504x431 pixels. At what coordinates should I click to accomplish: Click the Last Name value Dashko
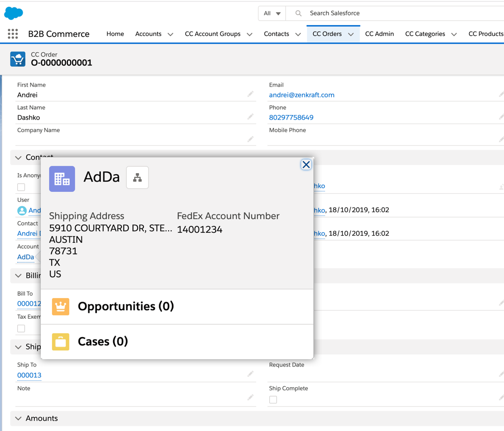(29, 118)
